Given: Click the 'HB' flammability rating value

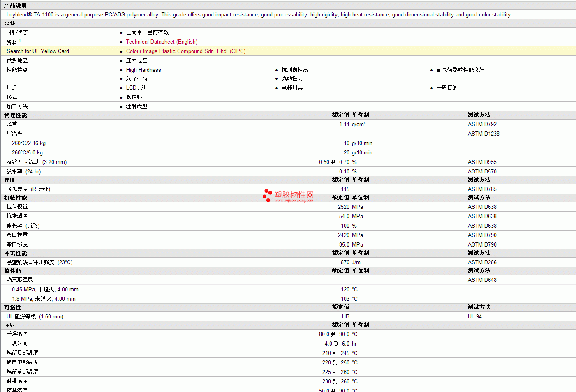Looking at the screenshot, I should [x=346, y=317].
